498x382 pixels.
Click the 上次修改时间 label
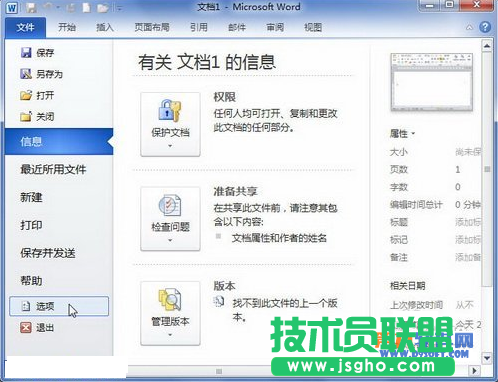coord(416,305)
